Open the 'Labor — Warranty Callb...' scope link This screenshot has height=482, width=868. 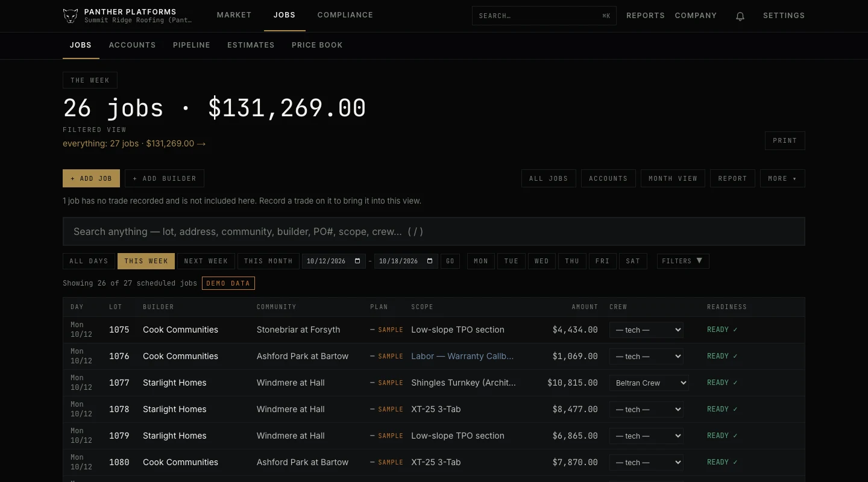(462, 356)
